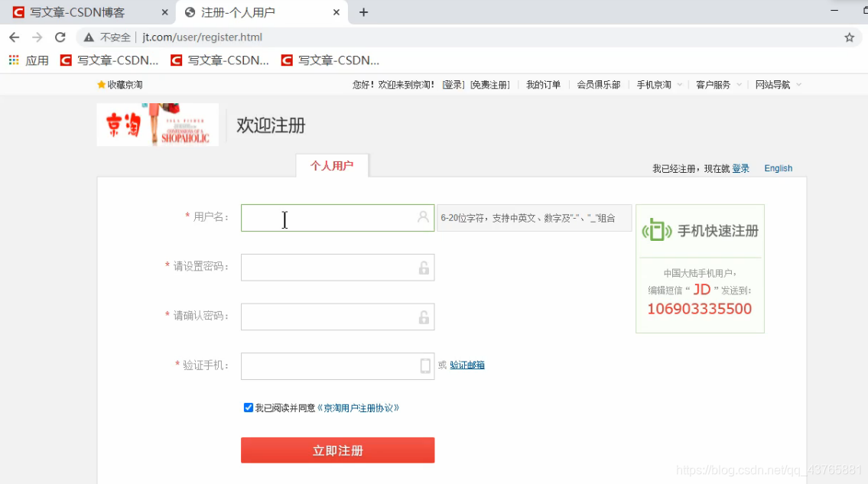Click the 登录 link beside 我已经注册

coord(740,168)
